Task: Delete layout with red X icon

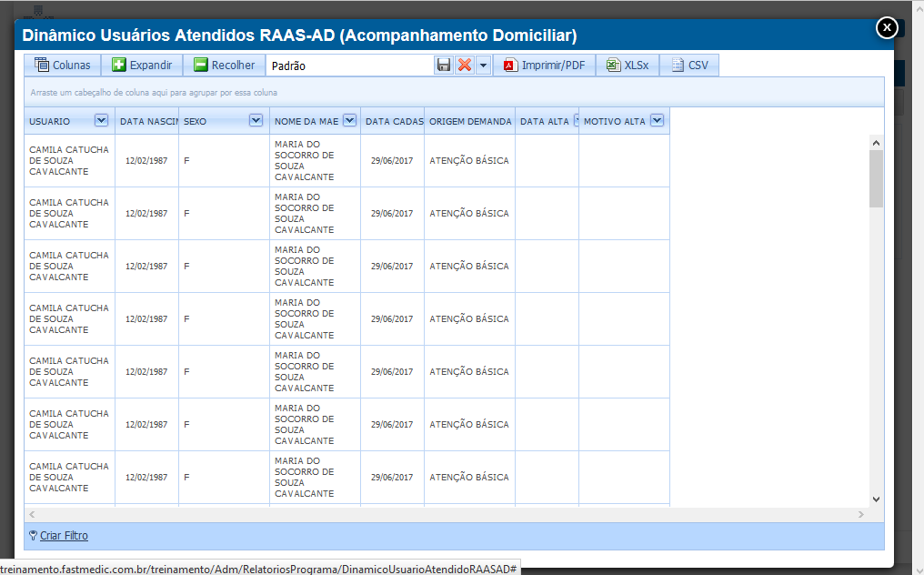Action: (x=465, y=65)
